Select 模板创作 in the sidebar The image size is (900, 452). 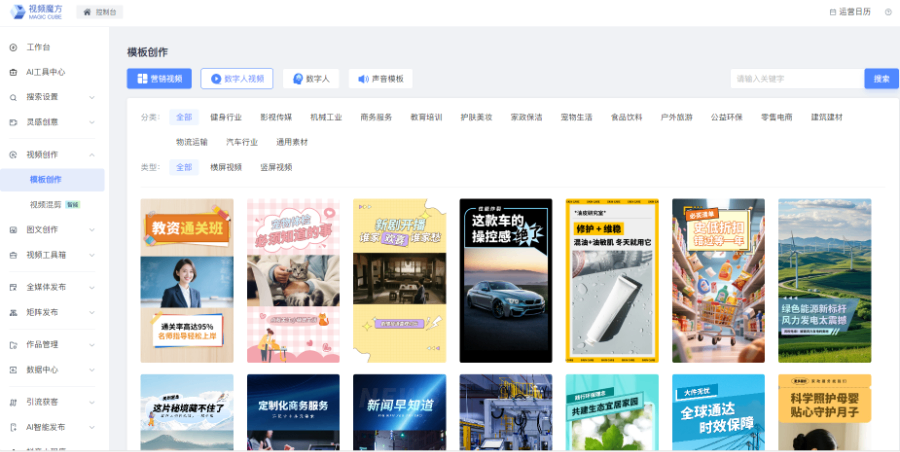(52, 180)
